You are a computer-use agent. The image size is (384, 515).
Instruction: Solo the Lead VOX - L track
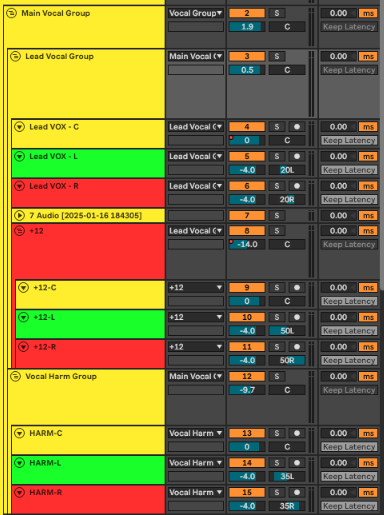click(277, 156)
